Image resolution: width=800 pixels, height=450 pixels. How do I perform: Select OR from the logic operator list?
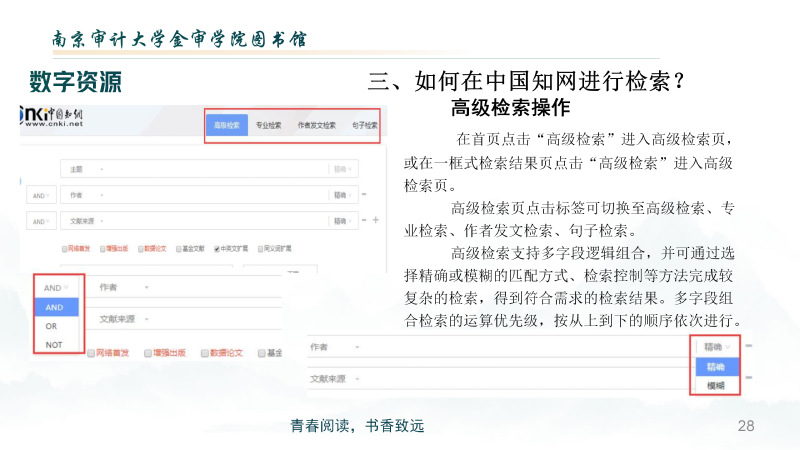52,326
